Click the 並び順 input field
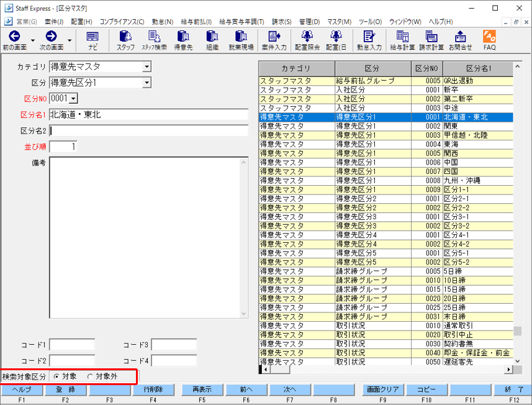This screenshot has height=405, width=532. pyautogui.click(x=63, y=147)
